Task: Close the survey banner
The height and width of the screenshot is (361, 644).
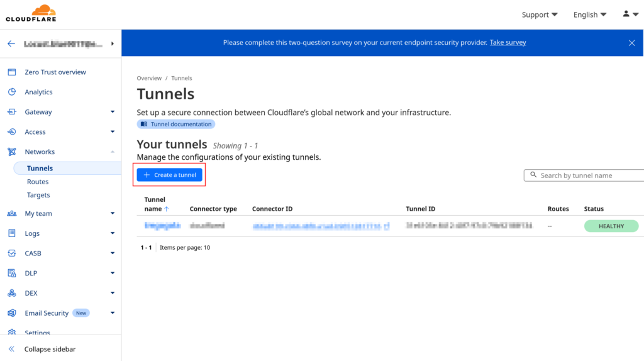Action: tap(631, 43)
